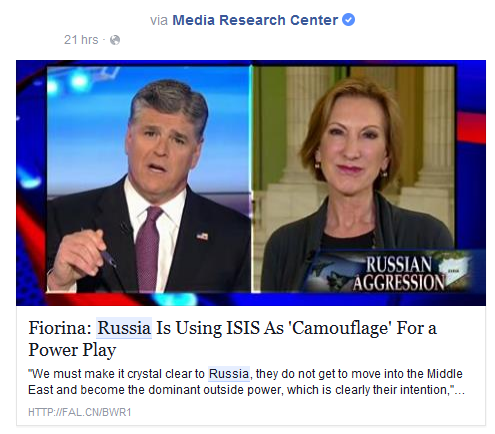Click the 'Russian Aggression' banner graphic

pos(393,273)
